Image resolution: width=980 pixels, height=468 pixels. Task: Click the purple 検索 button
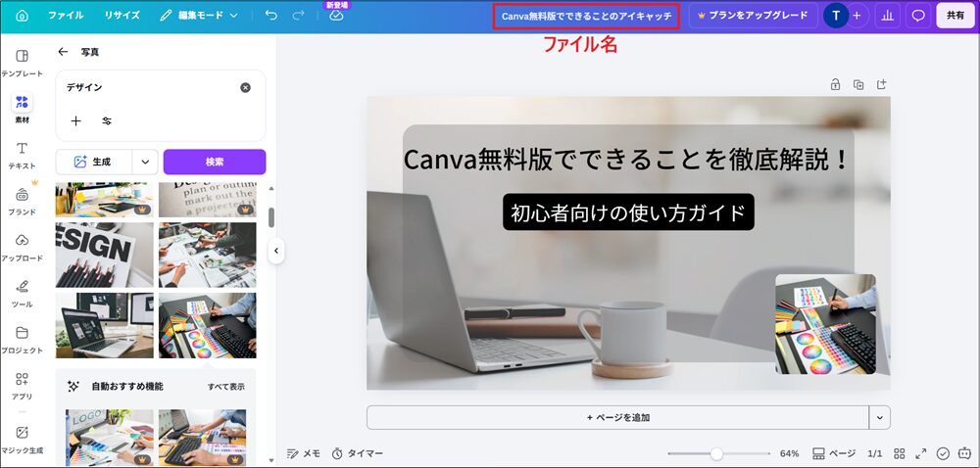coord(215,162)
